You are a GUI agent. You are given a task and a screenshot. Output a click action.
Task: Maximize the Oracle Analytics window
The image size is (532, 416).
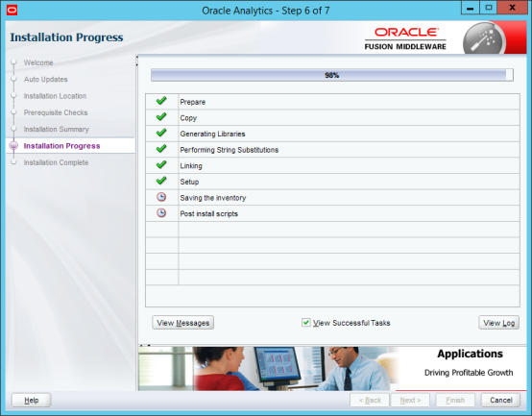coord(488,8)
